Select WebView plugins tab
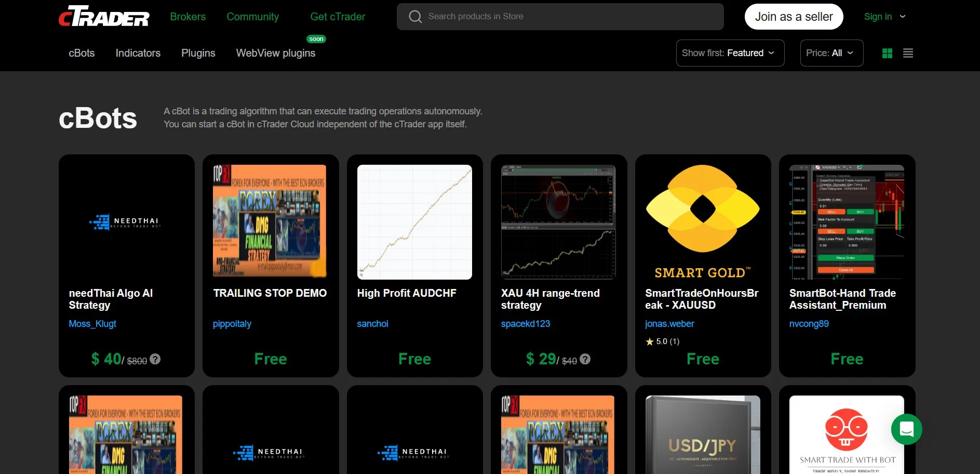 [x=275, y=53]
